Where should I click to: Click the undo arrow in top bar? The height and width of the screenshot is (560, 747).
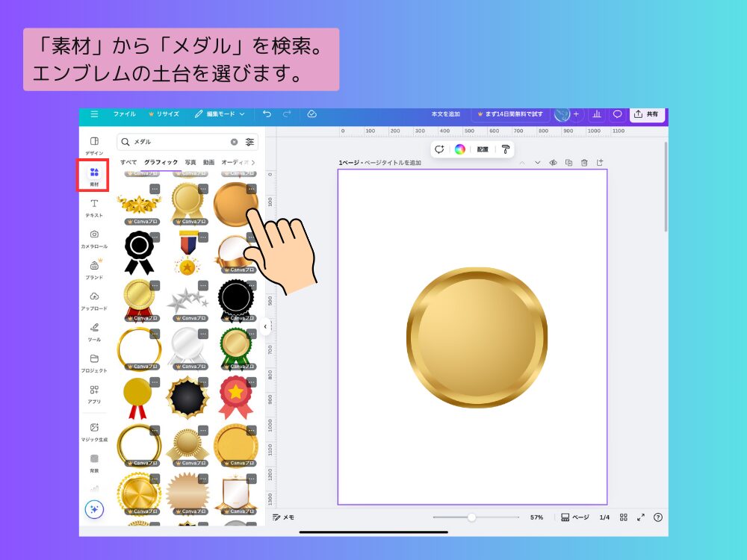pos(267,114)
